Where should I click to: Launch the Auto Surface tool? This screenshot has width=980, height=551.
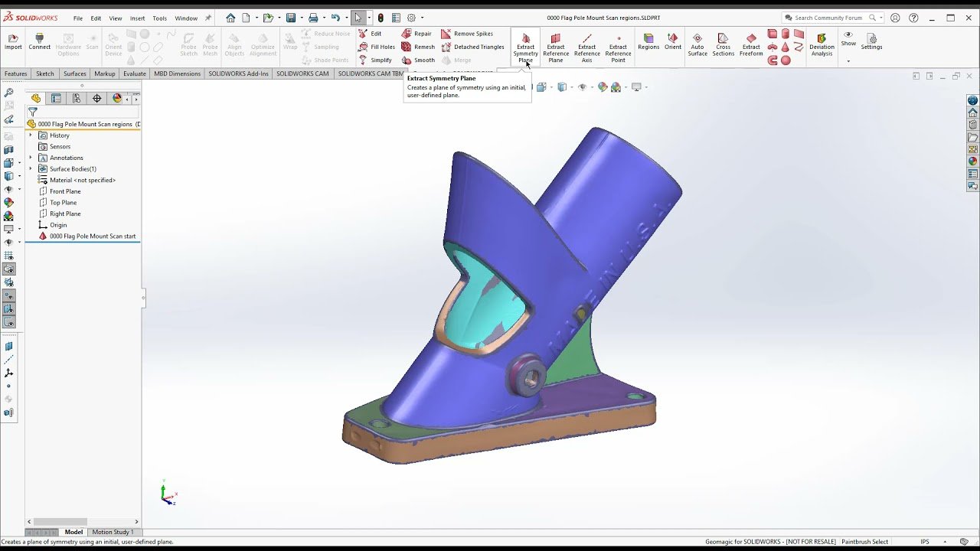coord(697,44)
